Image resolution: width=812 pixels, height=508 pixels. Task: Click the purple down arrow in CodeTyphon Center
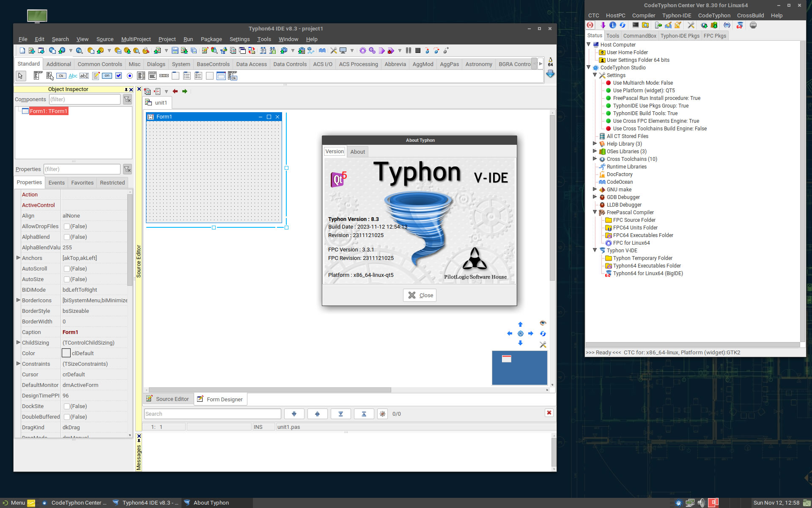pyautogui.click(x=603, y=25)
